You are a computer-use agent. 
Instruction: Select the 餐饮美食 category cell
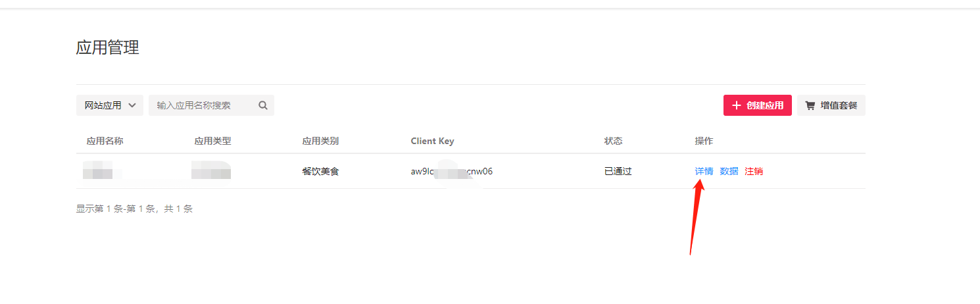320,172
